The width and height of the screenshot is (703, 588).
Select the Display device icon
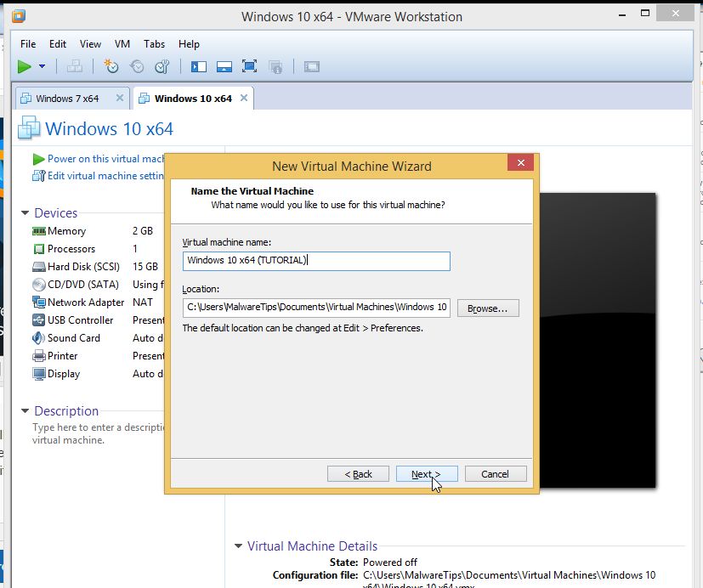39,374
